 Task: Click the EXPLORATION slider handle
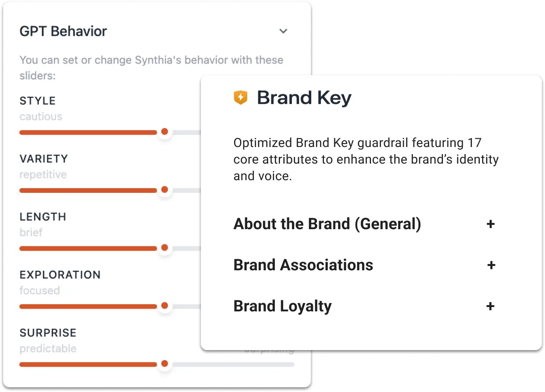165,306
